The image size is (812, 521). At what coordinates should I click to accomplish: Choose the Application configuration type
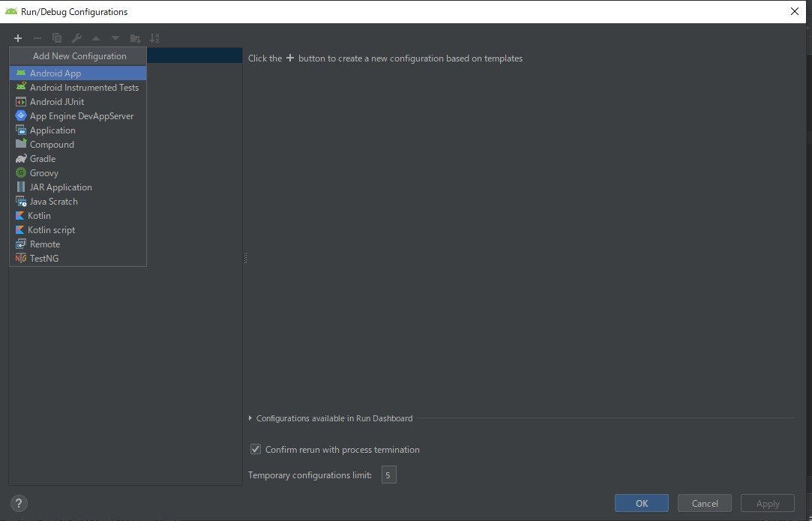(x=78, y=130)
